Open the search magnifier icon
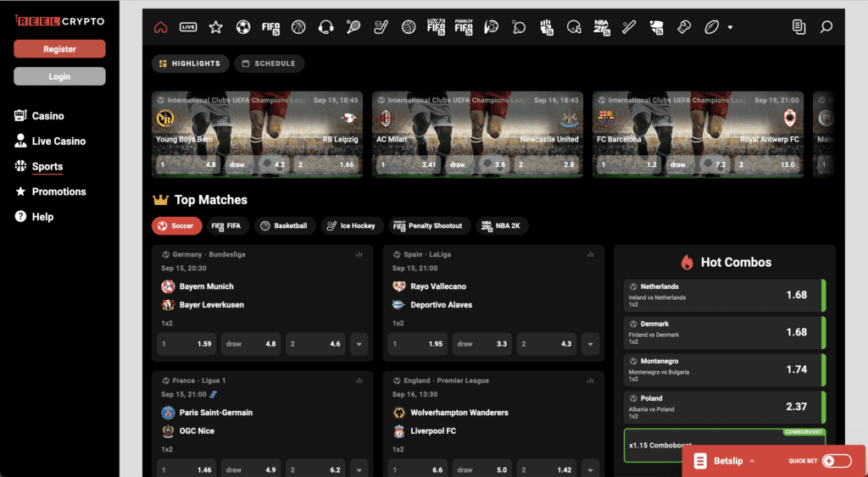The image size is (868, 477). pyautogui.click(x=826, y=26)
